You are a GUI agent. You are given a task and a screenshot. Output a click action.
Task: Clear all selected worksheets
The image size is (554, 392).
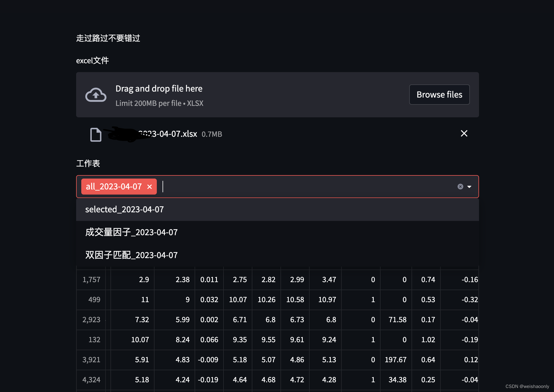click(x=460, y=187)
